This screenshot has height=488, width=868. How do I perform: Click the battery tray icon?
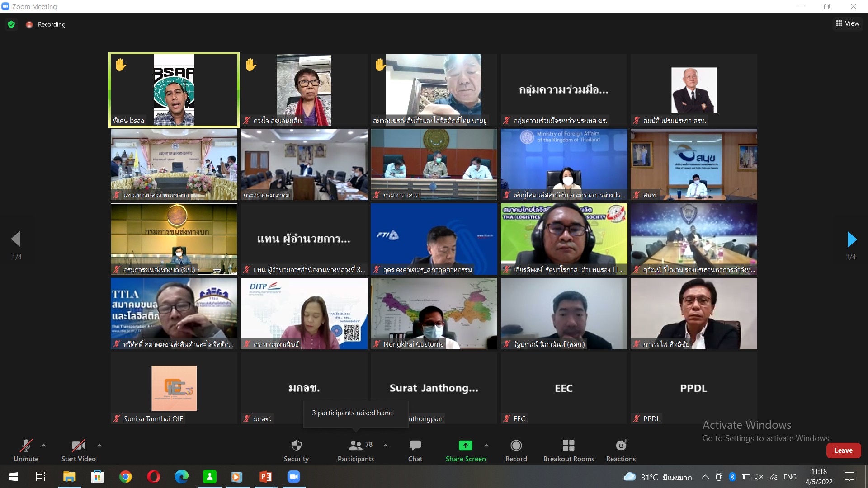tap(746, 477)
